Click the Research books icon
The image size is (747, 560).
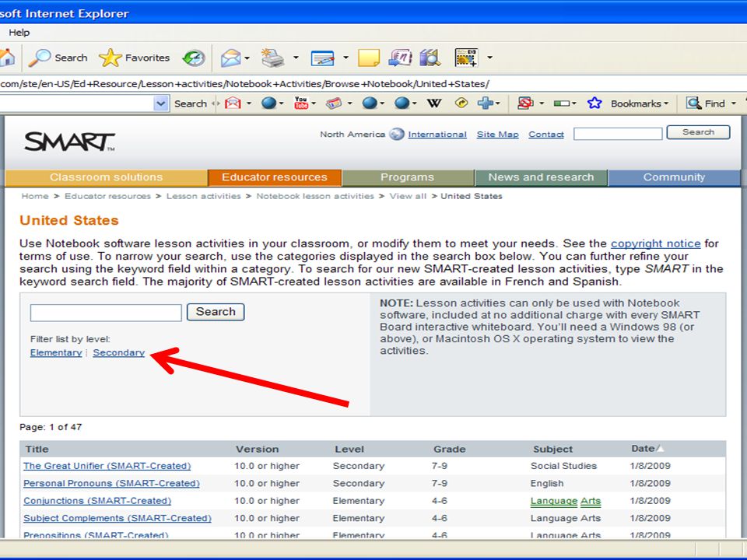(x=430, y=58)
